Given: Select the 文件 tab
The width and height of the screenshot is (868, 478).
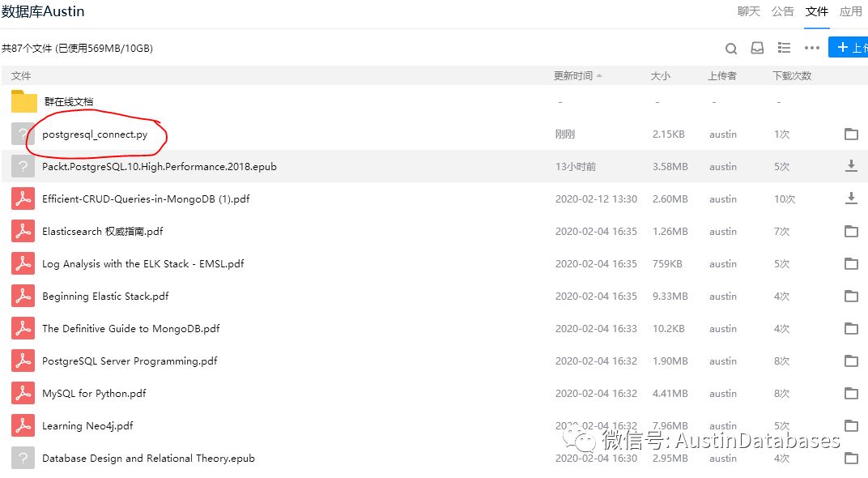Looking at the screenshot, I should pos(816,11).
